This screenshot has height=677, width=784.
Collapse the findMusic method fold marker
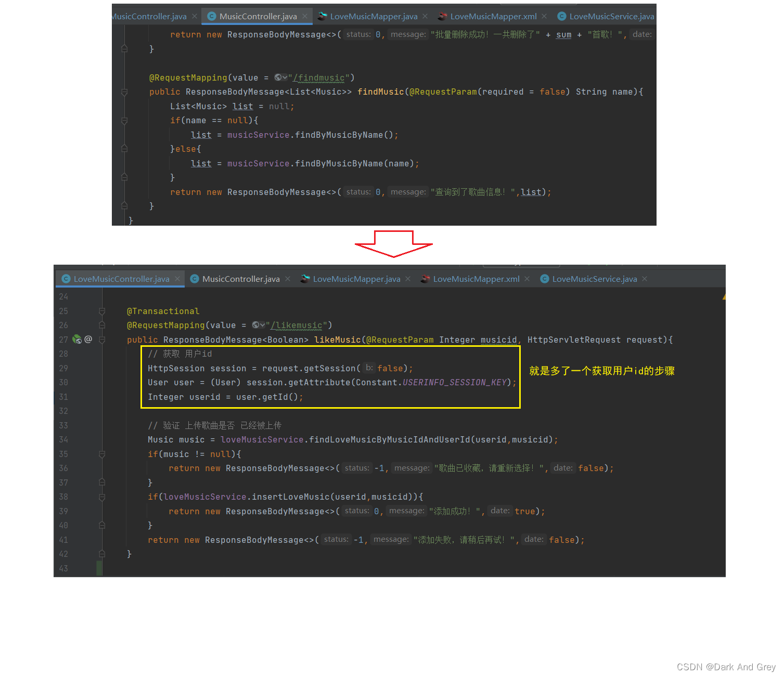tap(124, 92)
